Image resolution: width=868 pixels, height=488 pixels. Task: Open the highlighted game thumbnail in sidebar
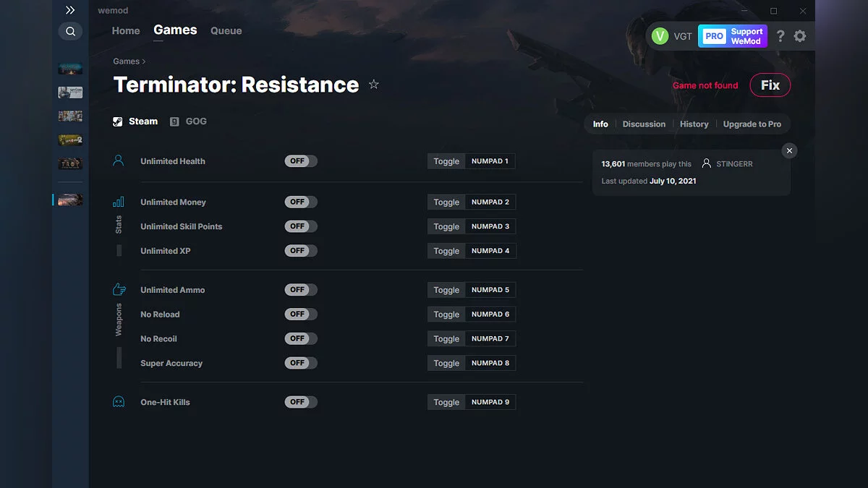[x=69, y=199]
